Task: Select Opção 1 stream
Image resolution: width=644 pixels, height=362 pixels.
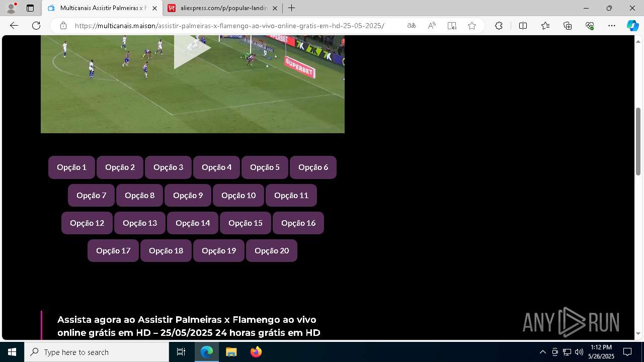Action: [x=71, y=167]
